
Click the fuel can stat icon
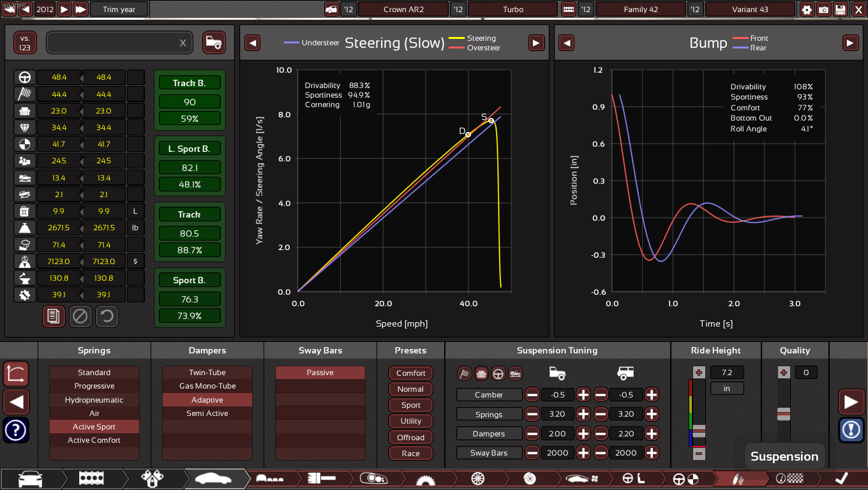(x=25, y=211)
